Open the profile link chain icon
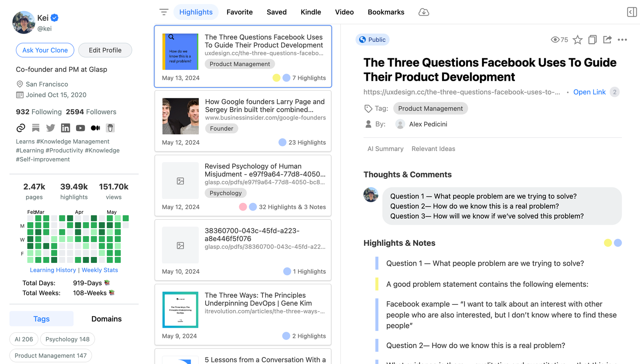 (21, 128)
